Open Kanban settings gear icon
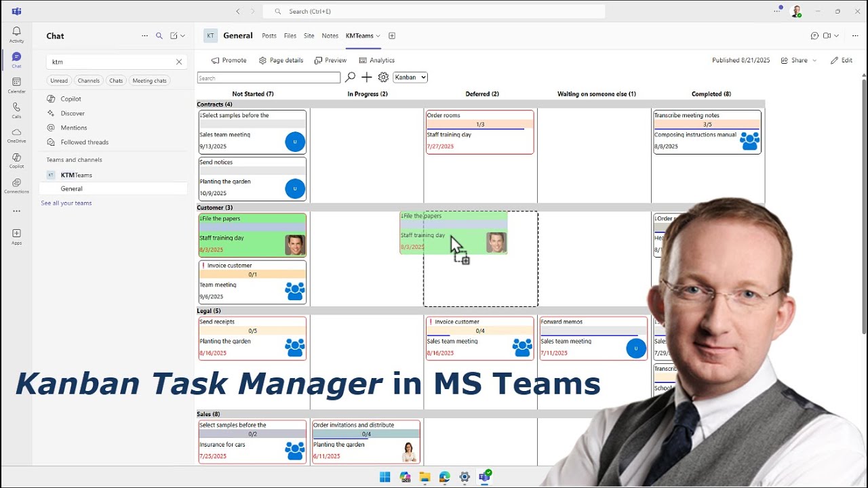 pyautogui.click(x=383, y=77)
